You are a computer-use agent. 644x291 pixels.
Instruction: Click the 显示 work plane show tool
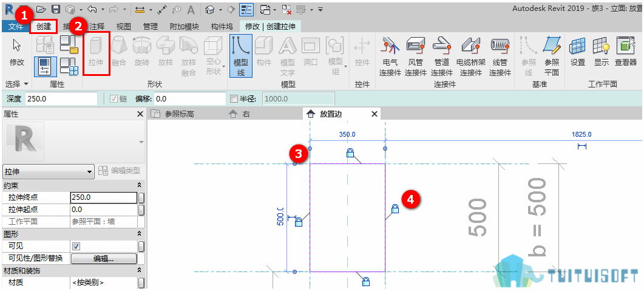(x=602, y=53)
